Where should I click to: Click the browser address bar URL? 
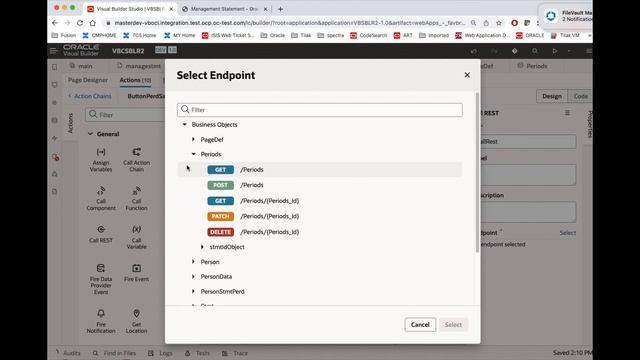coord(289,23)
